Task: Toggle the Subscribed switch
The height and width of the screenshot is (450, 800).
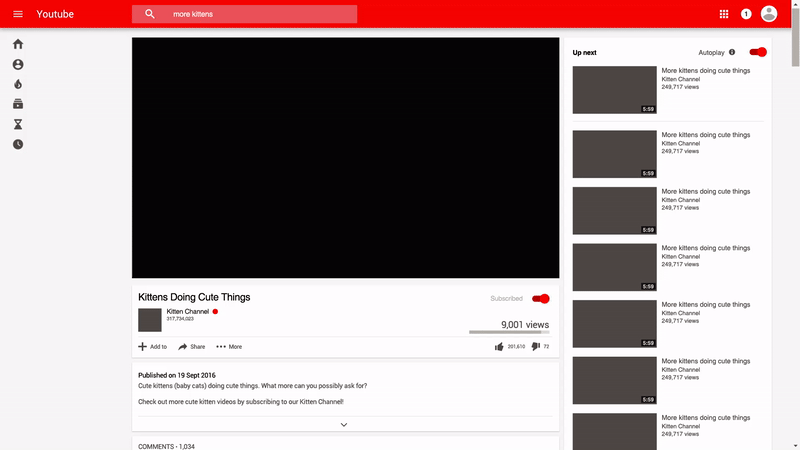Action: click(540, 298)
